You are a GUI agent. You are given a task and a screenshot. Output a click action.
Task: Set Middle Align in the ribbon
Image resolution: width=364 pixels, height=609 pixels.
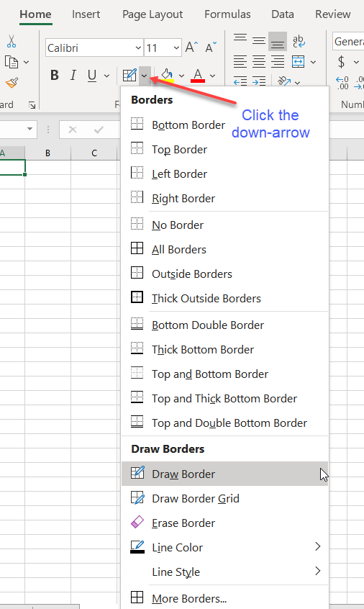click(259, 41)
